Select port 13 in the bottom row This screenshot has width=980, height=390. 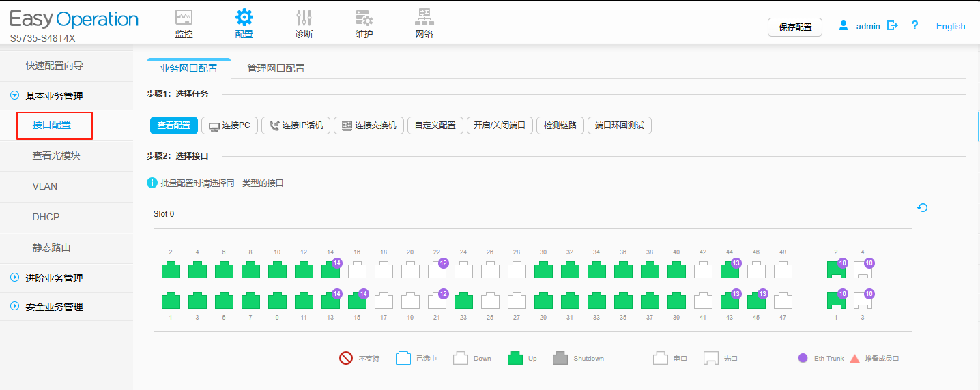(330, 301)
